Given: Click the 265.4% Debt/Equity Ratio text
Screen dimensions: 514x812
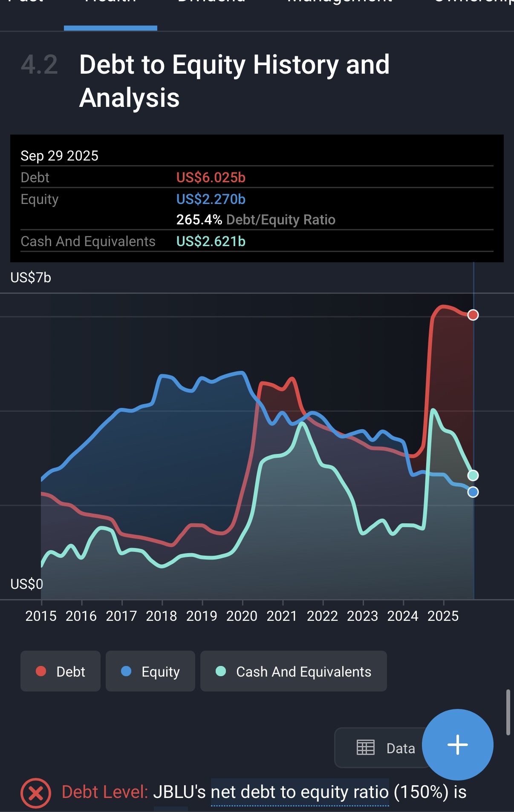Looking at the screenshot, I should point(256,220).
